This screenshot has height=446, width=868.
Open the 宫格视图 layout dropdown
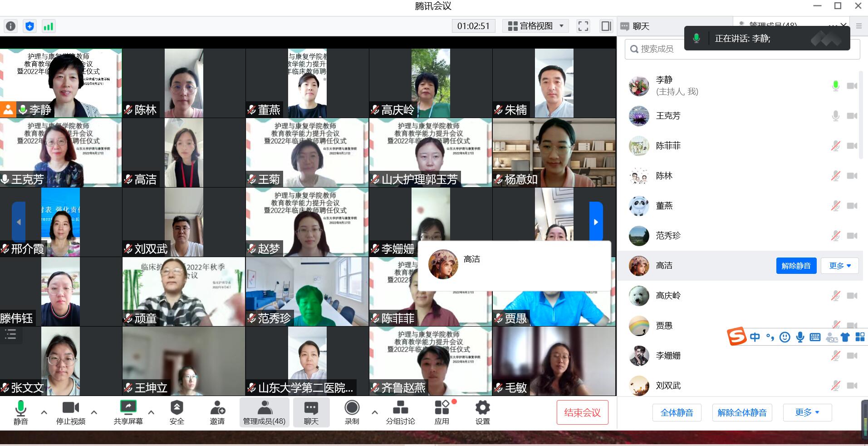pyautogui.click(x=535, y=26)
